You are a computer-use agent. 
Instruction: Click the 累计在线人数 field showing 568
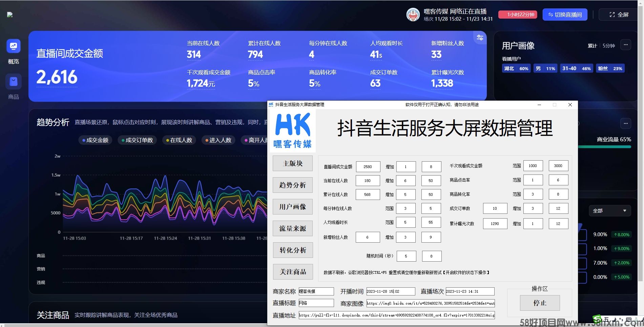click(x=368, y=195)
